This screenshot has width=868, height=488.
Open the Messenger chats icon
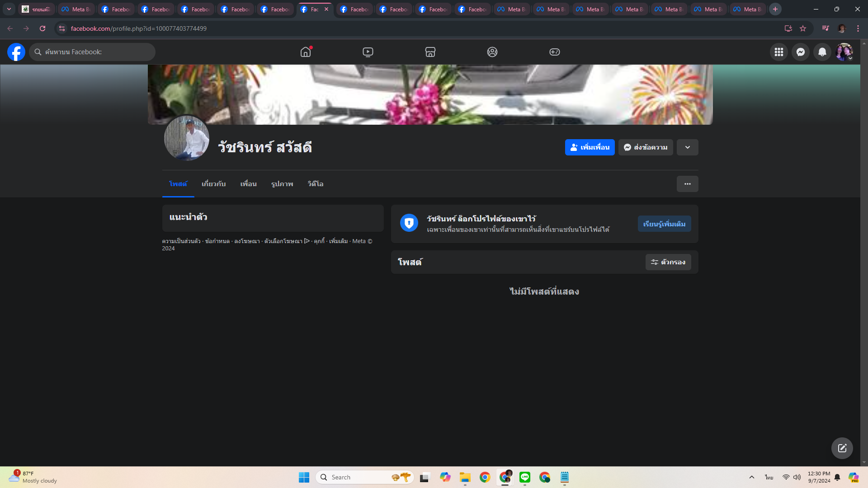click(x=800, y=52)
